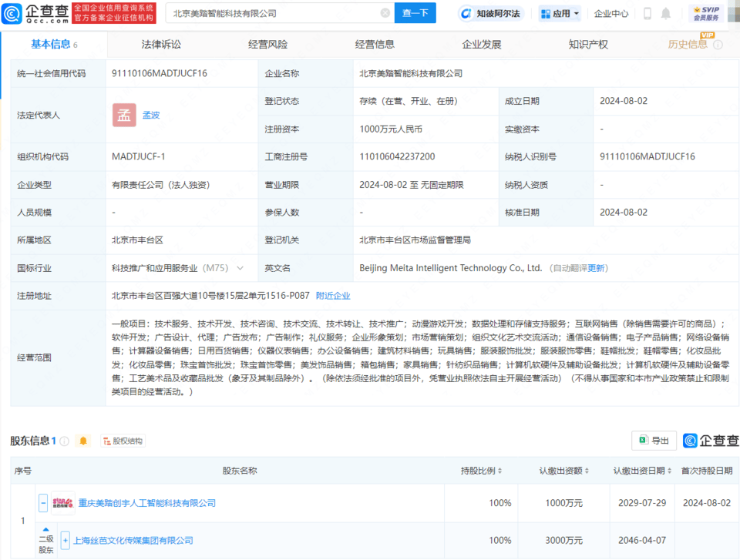740x560 pixels.
Task: Select credit code 91110106MADTJUCF16 in first row
Action: pyautogui.click(x=160, y=73)
